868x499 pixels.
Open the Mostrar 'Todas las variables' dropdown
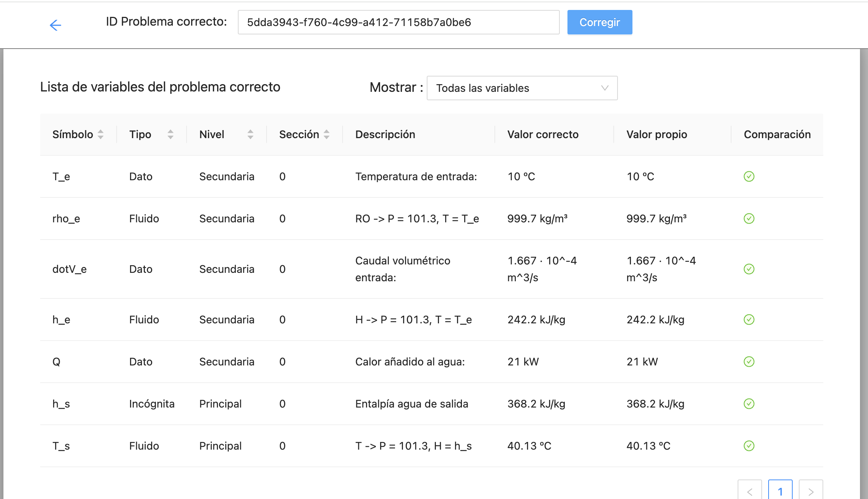[x=522, y=88]
